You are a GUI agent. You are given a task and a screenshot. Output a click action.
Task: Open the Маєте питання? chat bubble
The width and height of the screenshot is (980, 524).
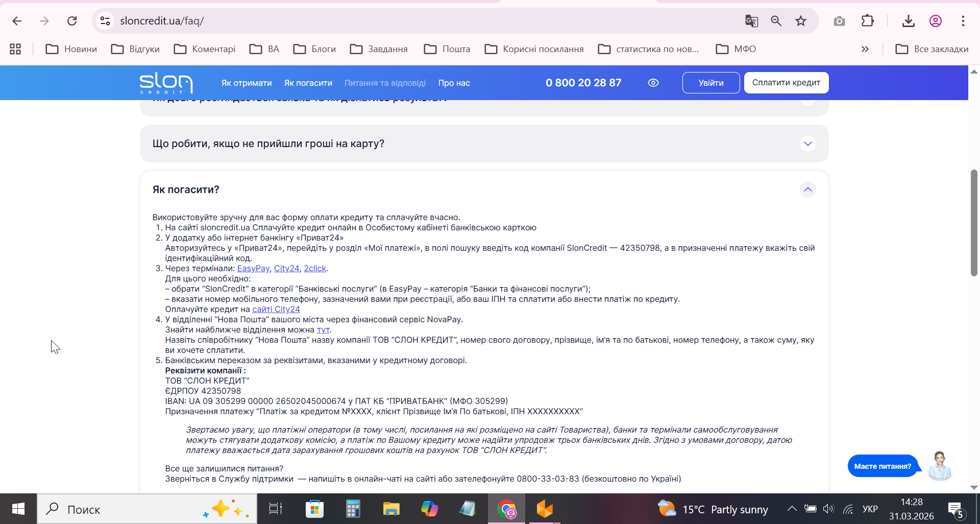coord(883,466)
